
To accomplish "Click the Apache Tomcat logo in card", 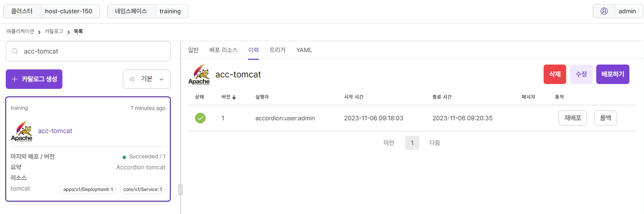I will (22, 131).
